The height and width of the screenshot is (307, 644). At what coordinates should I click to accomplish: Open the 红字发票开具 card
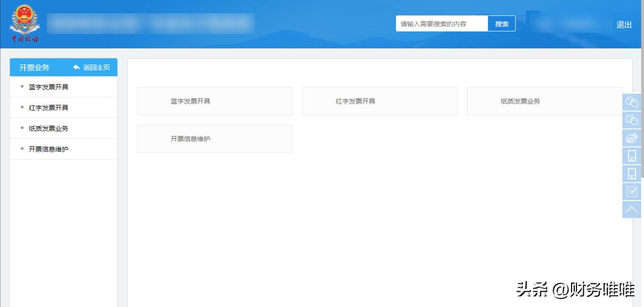379,100
